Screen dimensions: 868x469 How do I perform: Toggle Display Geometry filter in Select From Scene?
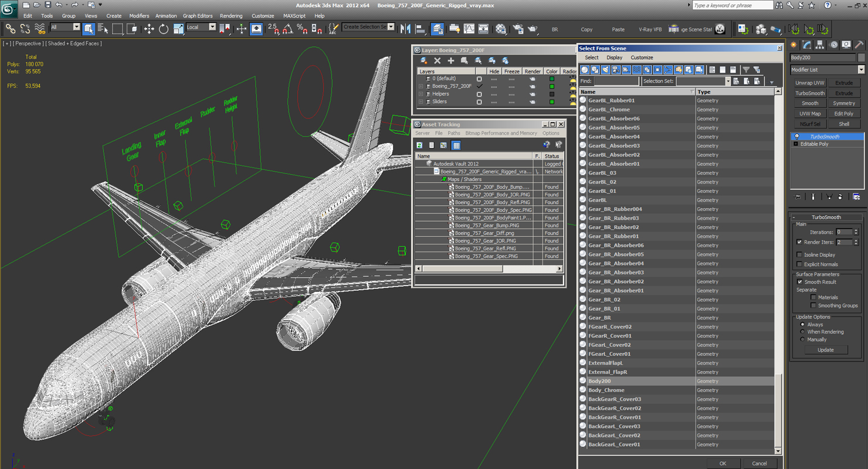coord(585,70)
